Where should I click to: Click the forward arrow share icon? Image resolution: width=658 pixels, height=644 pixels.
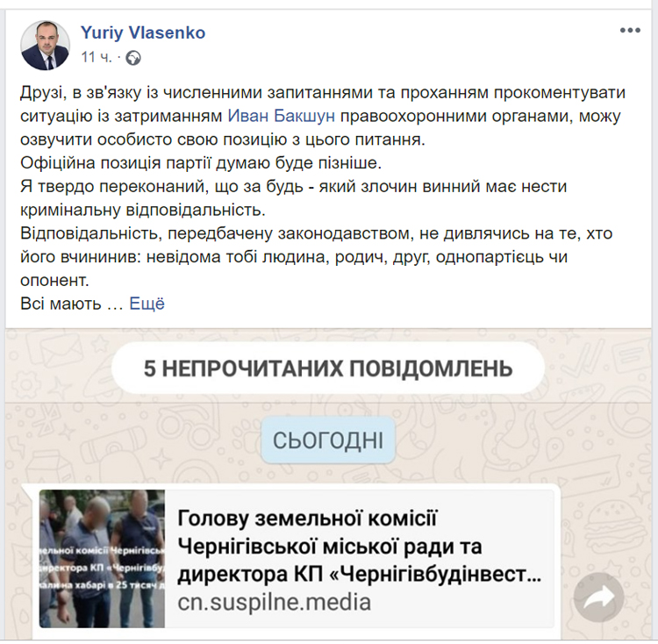click(598, 598)
